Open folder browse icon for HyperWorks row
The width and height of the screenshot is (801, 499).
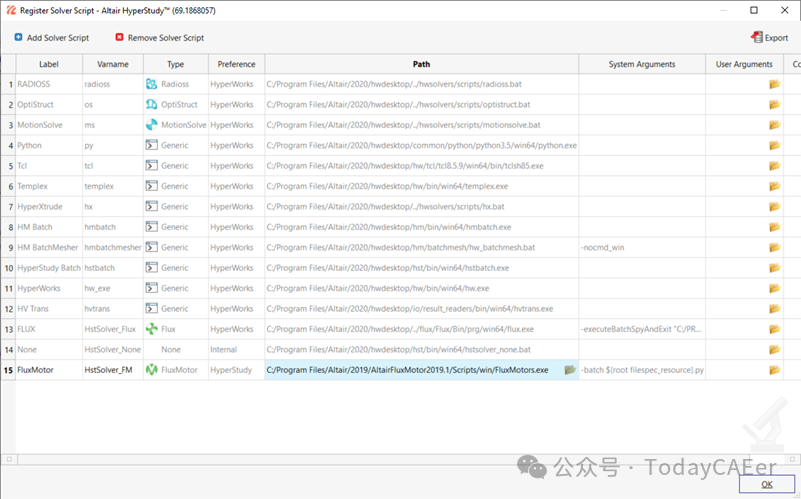coord(774,289)
